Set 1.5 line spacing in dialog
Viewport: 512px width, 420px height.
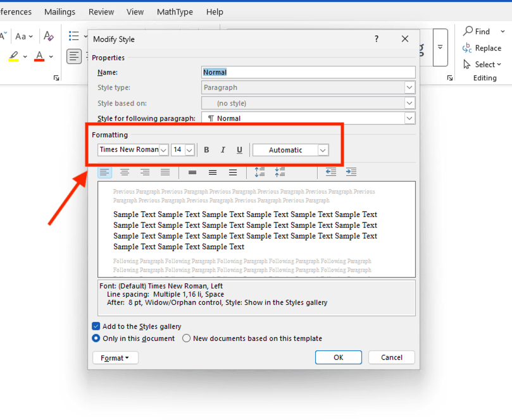click(213, 172)
